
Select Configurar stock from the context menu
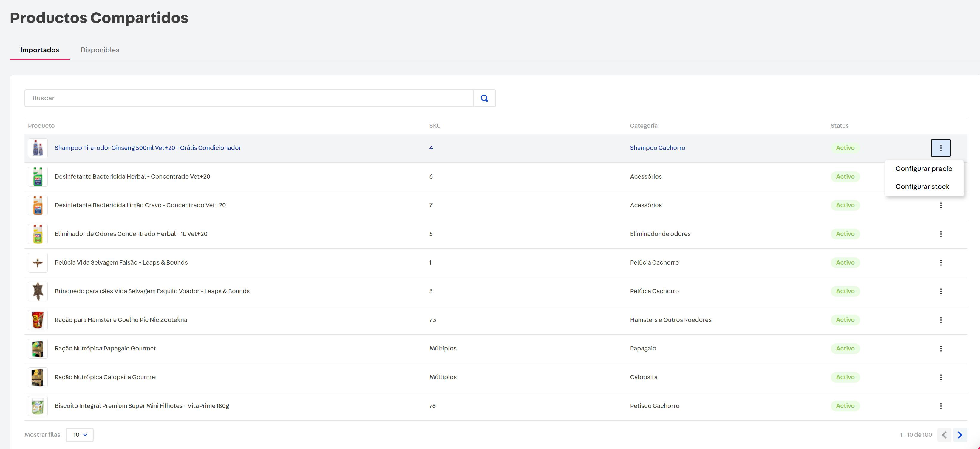922,187
